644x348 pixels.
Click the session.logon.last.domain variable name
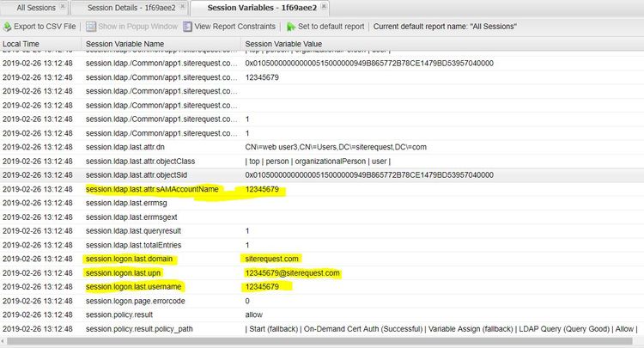[x=129, y=259]
